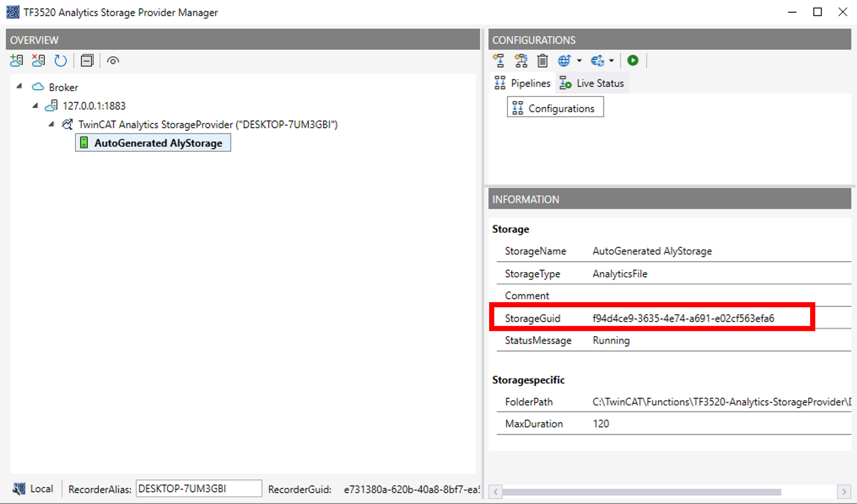Collapse all tree nodes using the collapse icon
This screenshot has width=857, height=504.
87,61
